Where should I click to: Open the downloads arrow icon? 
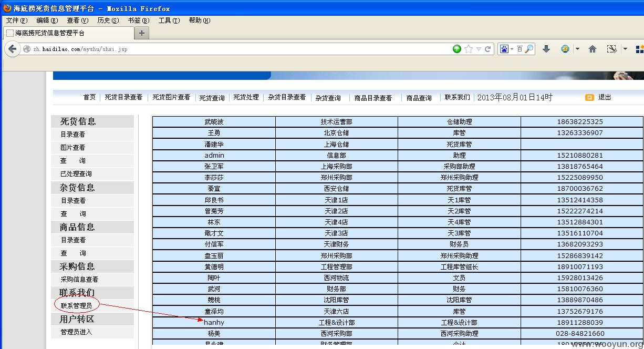point(546,49)
